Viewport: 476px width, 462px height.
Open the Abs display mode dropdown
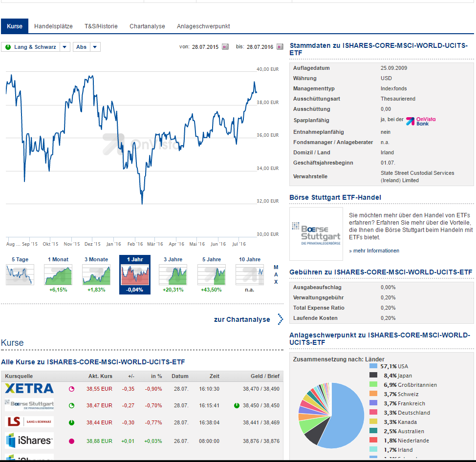point(95,47)
